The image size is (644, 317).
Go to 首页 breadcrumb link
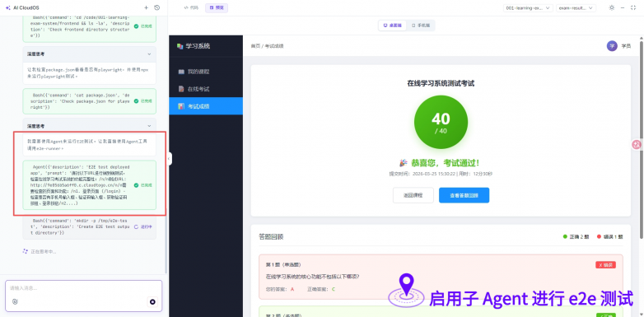point(255,46)
